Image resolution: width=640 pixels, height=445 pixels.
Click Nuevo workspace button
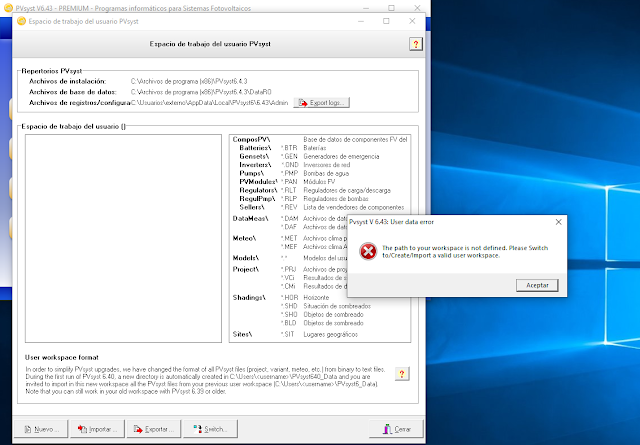[x=41, y=429]
